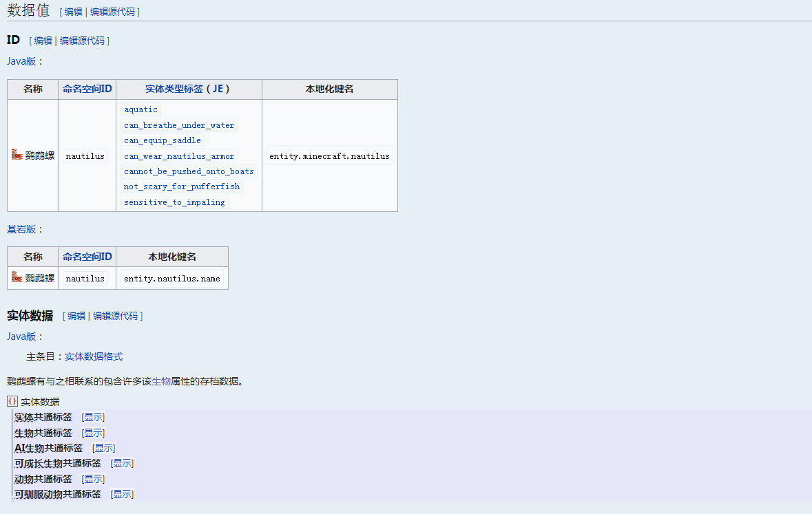
Task: Open can_wear_nautilus_armor tag link
Action: [178, 156]
